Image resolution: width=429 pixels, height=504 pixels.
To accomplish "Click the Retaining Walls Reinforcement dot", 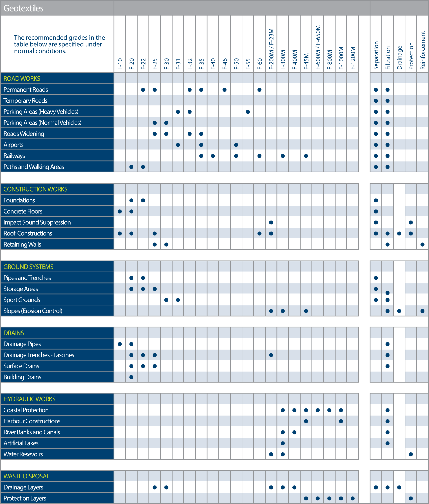I will (422, 245).
